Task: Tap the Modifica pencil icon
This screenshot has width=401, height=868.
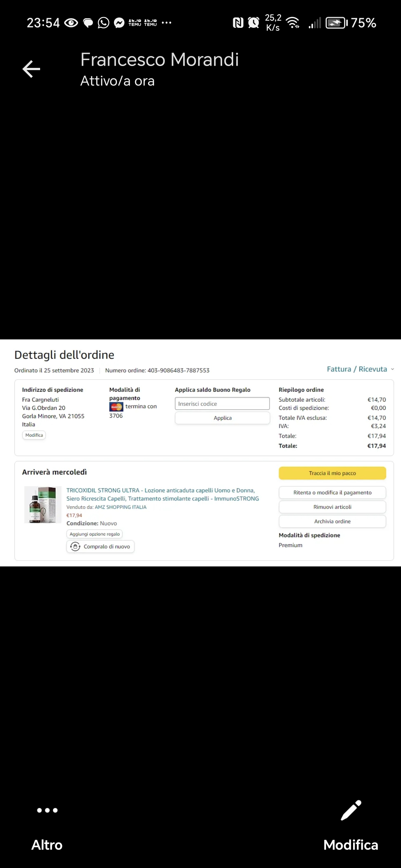Action: 351,810
